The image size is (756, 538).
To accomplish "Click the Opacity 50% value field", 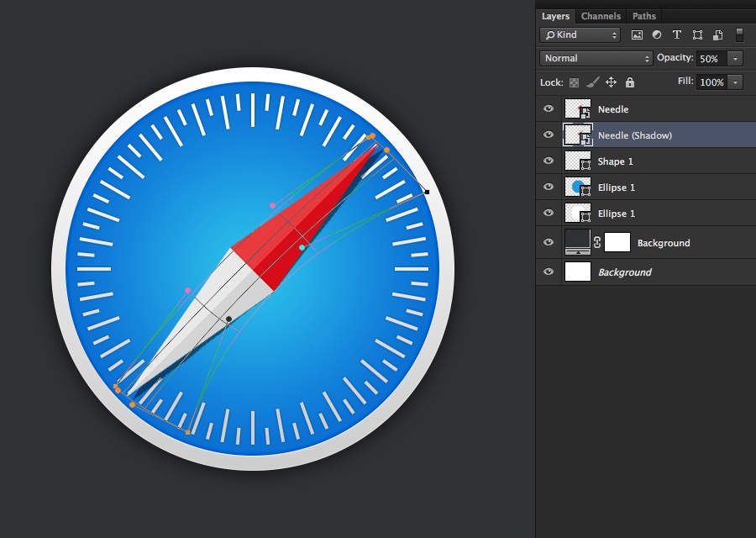I will tap(711, 59).
